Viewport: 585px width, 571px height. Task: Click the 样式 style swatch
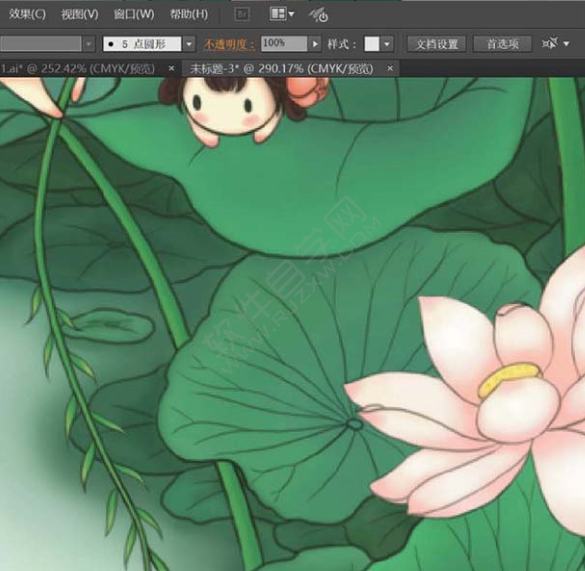tap(372, 44)
